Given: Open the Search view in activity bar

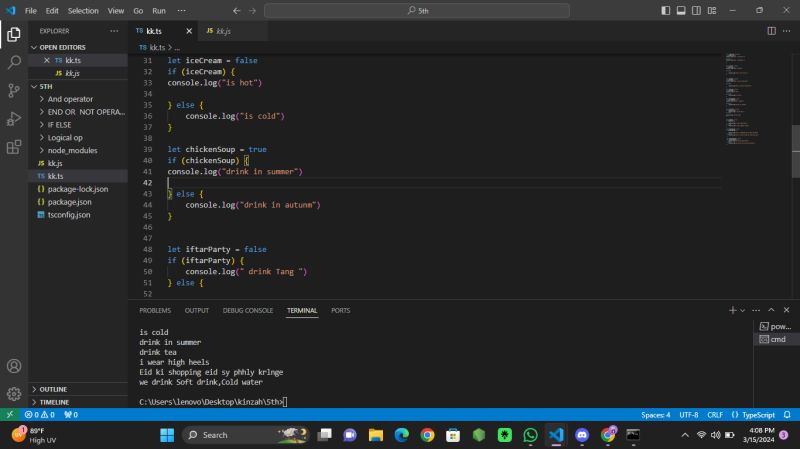Looking at the screenshot, I should [x=14, y=62].
